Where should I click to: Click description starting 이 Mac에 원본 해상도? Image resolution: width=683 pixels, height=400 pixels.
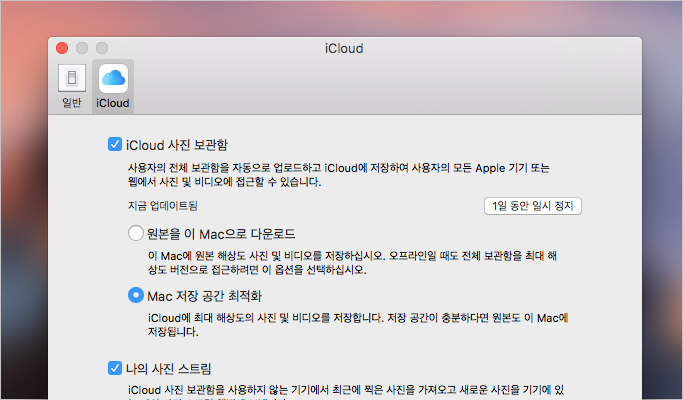(x=352, y=263)
